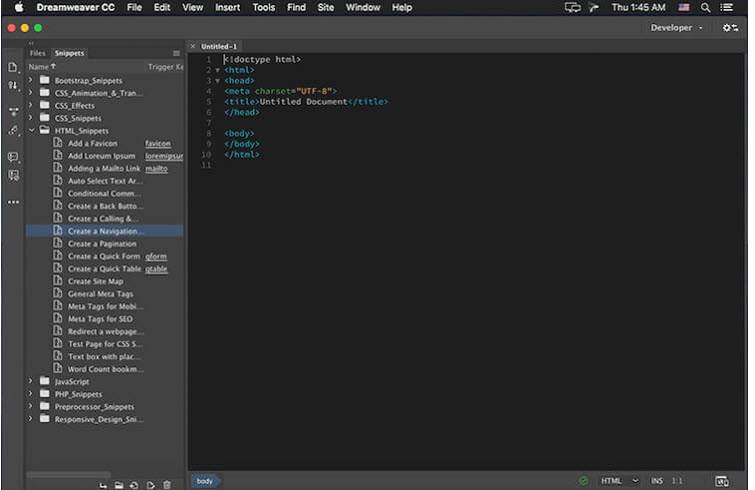The height and width of the screenshot is (490, 755).
Task: Open the Developer workspace dropdown
Action: [676, 28]
